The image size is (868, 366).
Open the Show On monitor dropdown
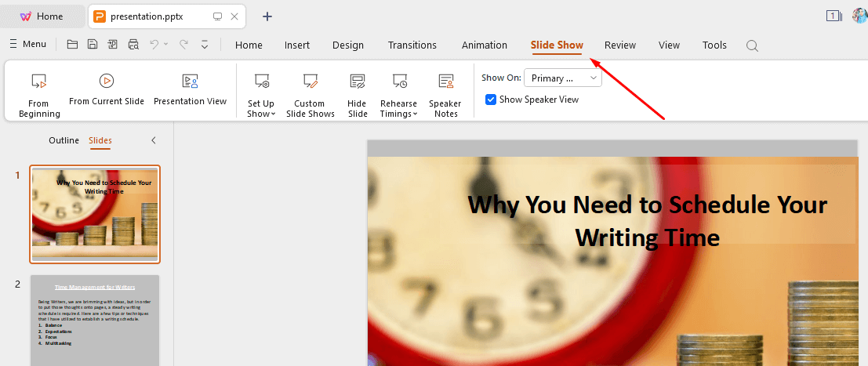point(562,78)
